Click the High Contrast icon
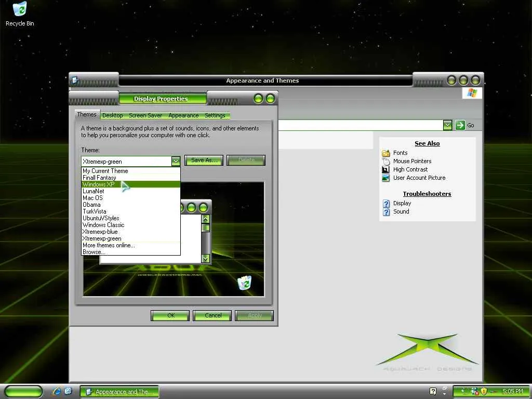Viewport: 532px width, 399px height. pos(386,169)
